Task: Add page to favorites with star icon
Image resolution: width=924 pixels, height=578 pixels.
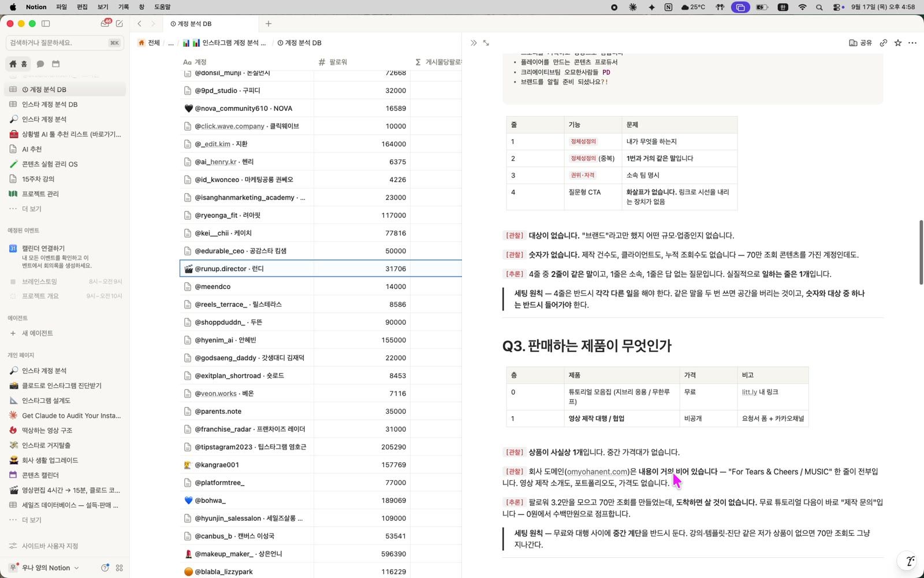Action: pyautogui.click(x=898, y=43)
